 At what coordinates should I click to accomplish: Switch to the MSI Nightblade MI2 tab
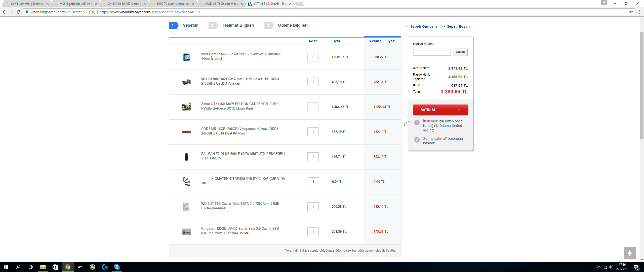[75, 4]
